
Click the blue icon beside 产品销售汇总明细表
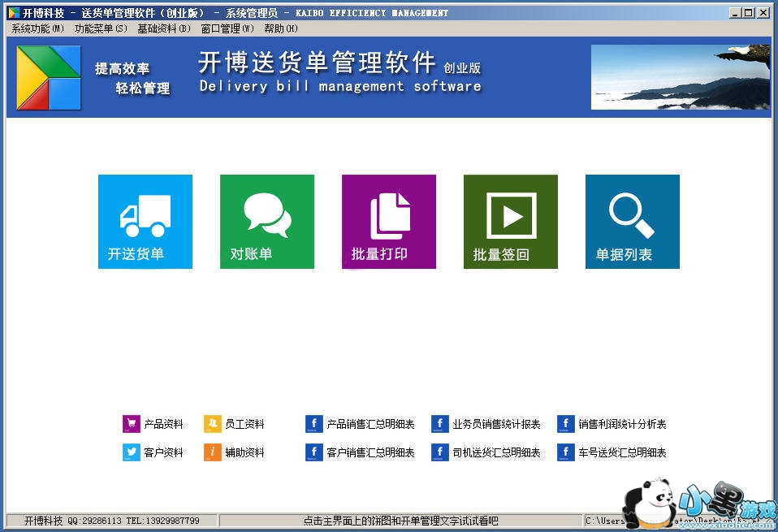pos(313,424)
